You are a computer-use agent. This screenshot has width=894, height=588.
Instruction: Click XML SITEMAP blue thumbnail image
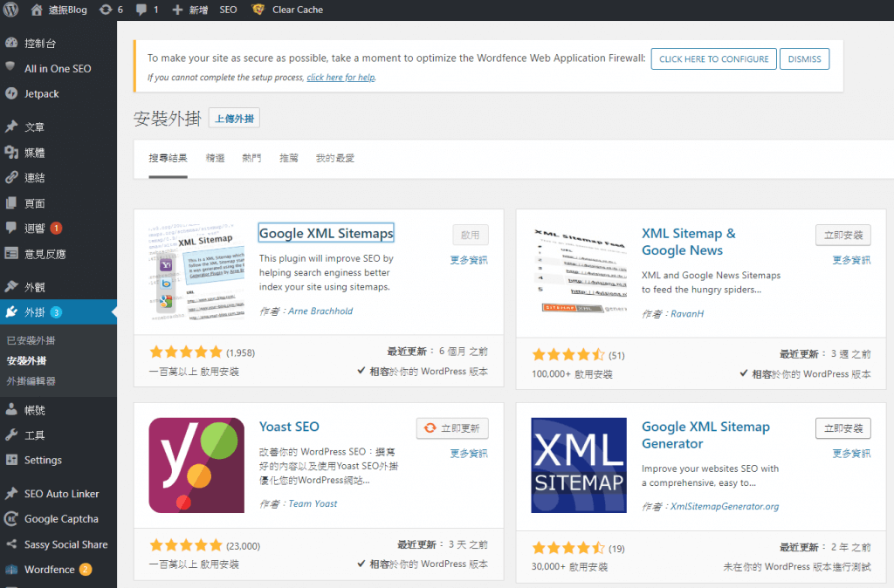click(x=579, y=465)
